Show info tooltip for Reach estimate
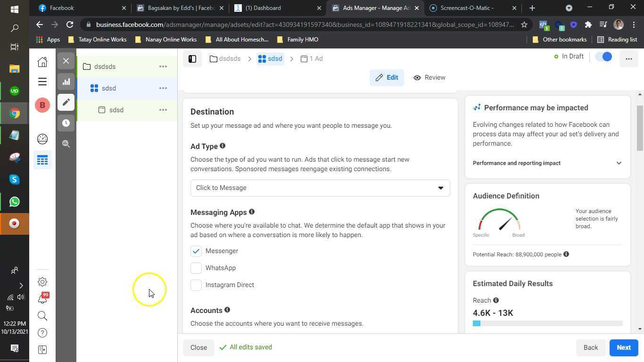The image size is (644, 362). (x=496, y=300)
